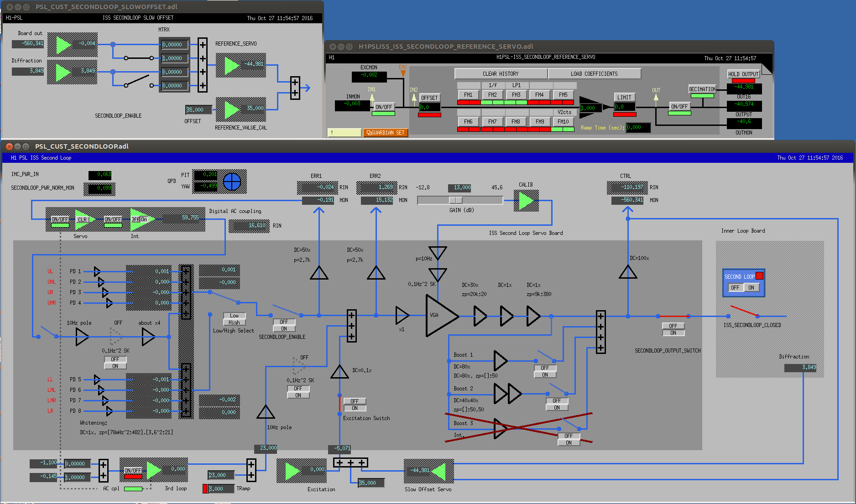This screenshot has height=504, width=856.
Task: Toggle input ON/OFF in reference servo
Action: coord(383,107)
